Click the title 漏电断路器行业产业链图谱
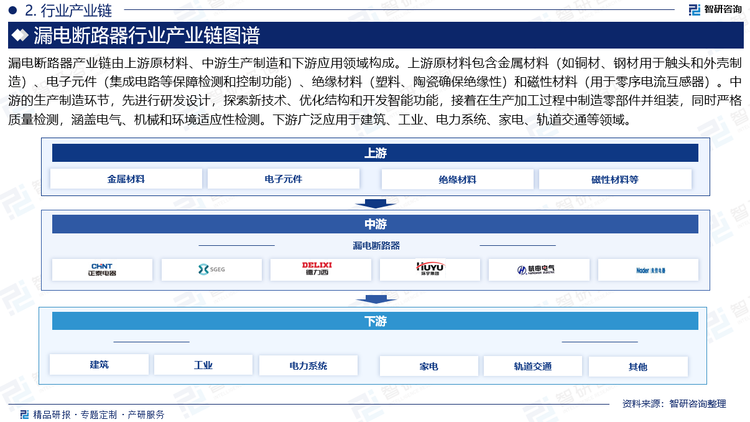Viewport: 750px width, 422px height. [x=146, y=35]
